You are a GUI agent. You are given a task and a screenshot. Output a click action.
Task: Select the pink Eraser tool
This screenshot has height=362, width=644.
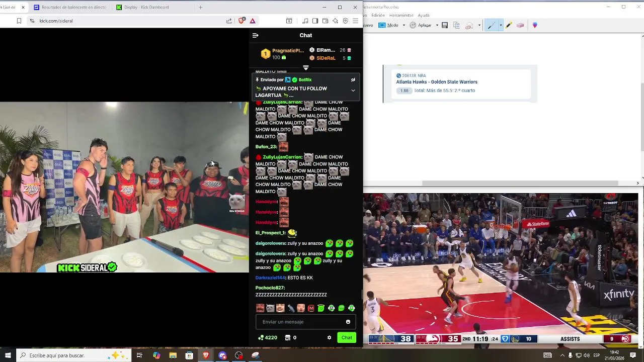520,25
